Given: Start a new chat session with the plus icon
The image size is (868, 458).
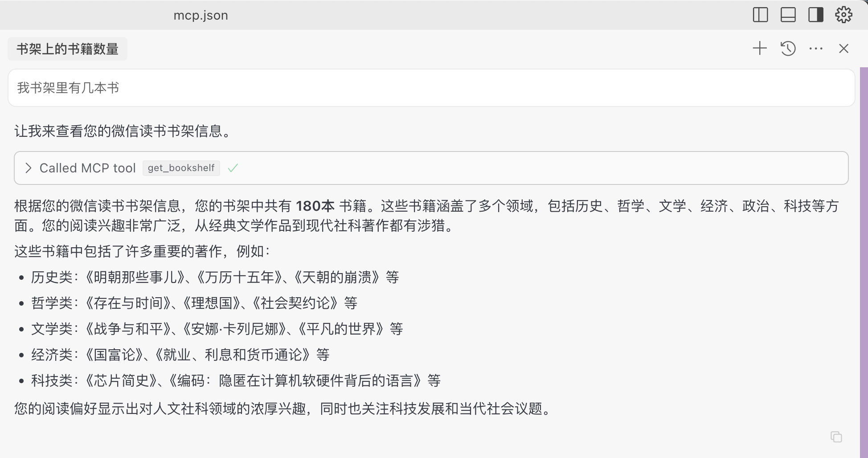Looking at the screenshot, I should (759, 49).
